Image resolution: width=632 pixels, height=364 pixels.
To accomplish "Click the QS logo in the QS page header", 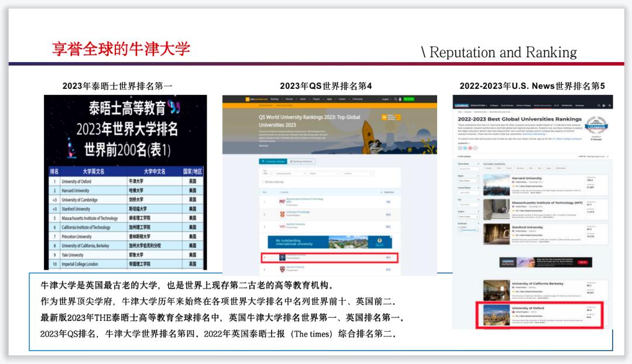I will (x=256, y=99).
